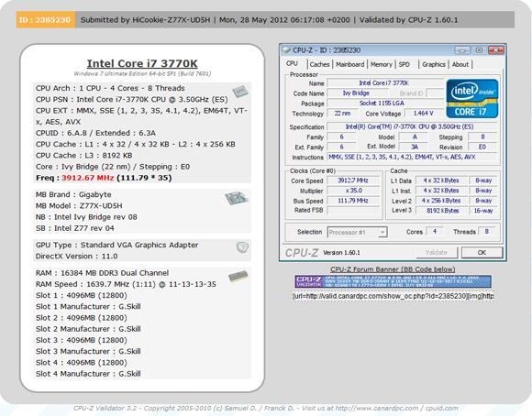Image resolution: width=532 pixels, height=416 pixels.
Task: Click the empty Rated FSB field
Action: [353, 210]
